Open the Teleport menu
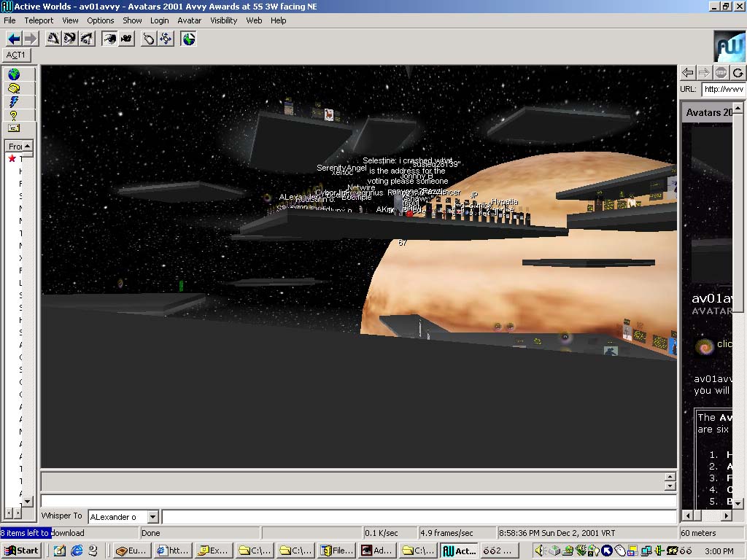Image resolution: width=747 pixels, height=560 pixels. pos(39,20)
